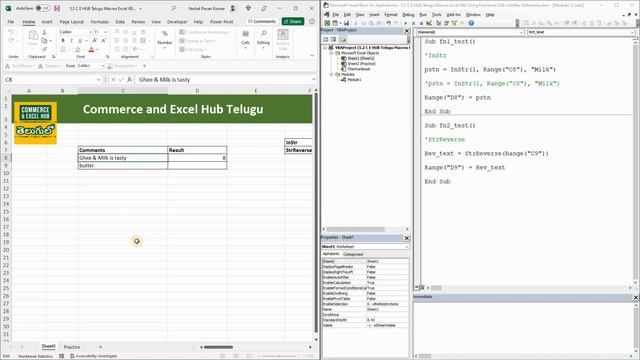Switch to the Insert ribbon tab
640x360 pixels.
coord(47,22)
